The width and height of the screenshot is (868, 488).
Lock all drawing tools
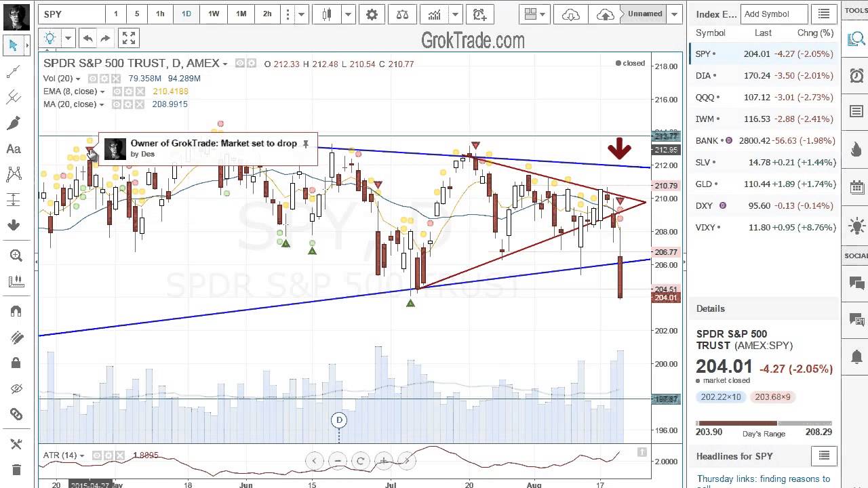(15, 363)
